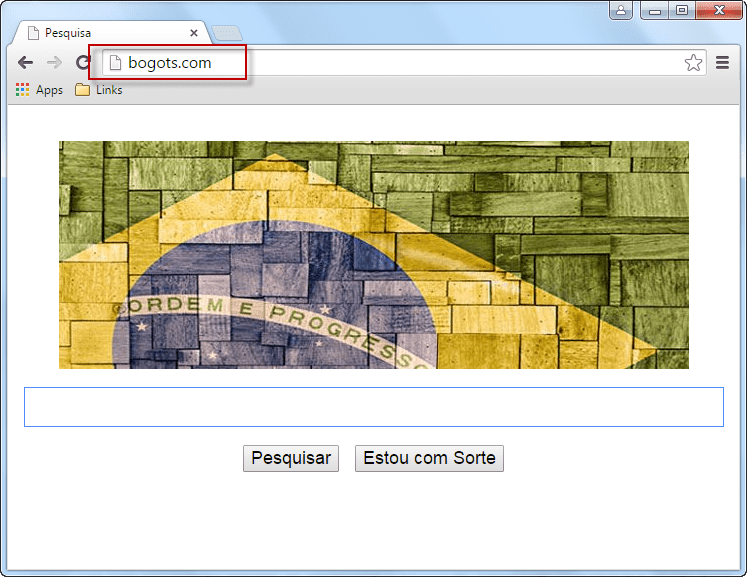Click the page icon in address bar

click(115, 62)
